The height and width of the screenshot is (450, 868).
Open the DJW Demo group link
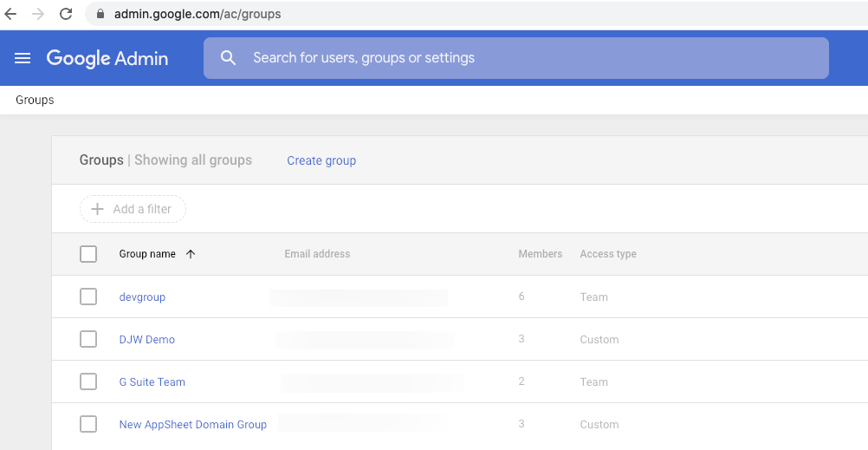pyautogui.click(x=146, y=339)
